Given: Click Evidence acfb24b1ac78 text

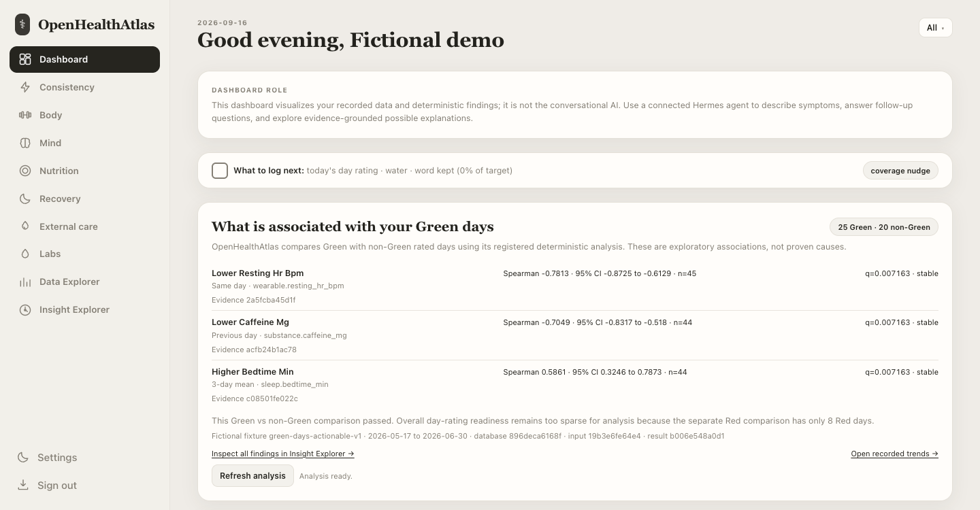Looking at the screenshot, I should click(254, 350).
